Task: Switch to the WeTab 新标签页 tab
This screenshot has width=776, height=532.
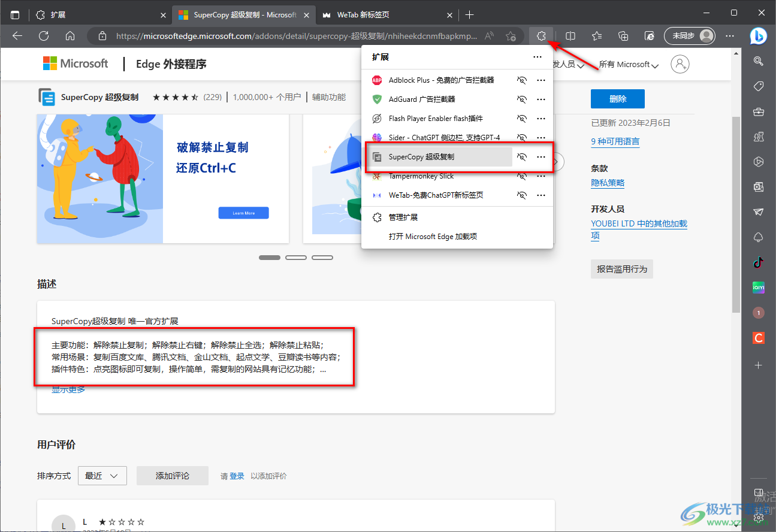Action: 387,14
